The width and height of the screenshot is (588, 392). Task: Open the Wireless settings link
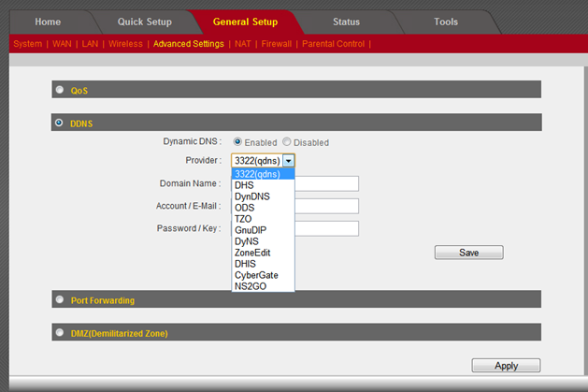pyautogui.click(x=125, y=44)
